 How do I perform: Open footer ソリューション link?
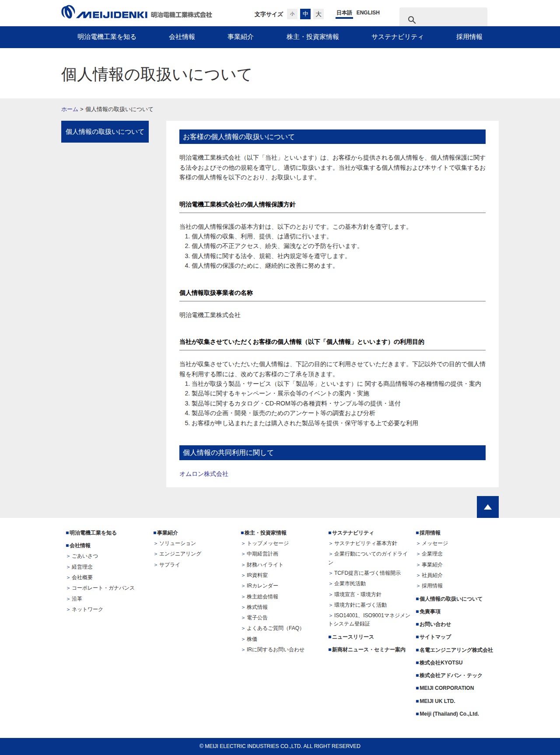tap(177, 543)
